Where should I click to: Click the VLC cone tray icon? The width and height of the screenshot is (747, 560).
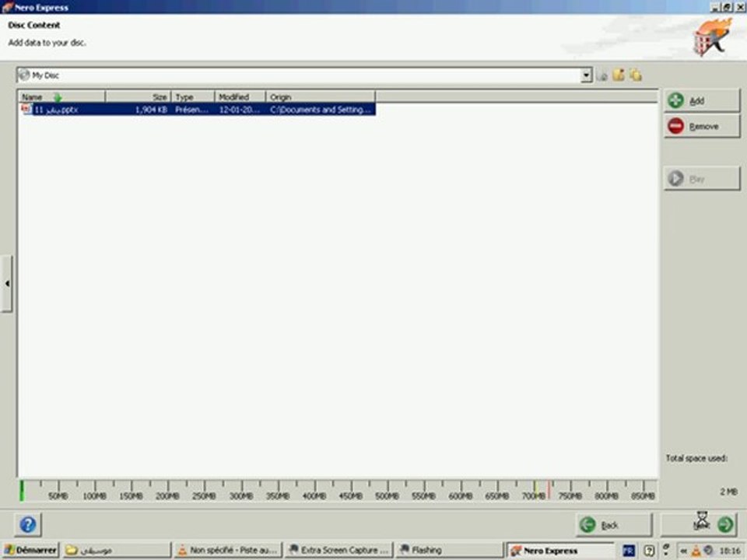point(696,551)
